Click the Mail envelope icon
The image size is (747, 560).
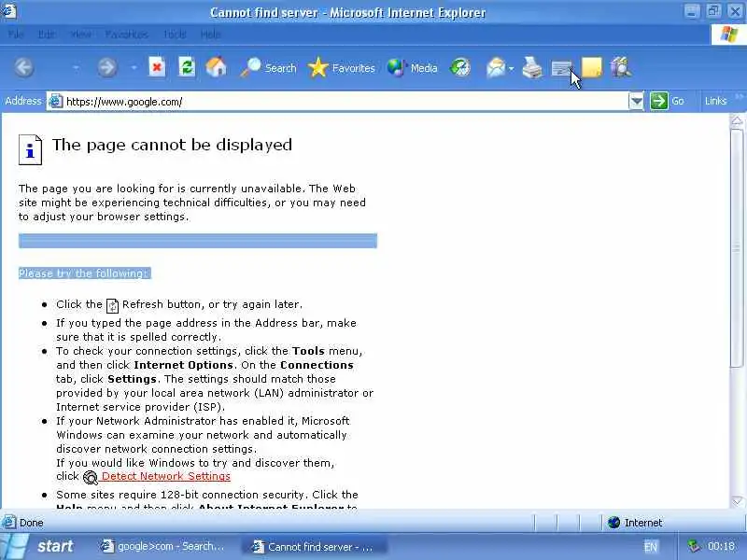[496, 67]
